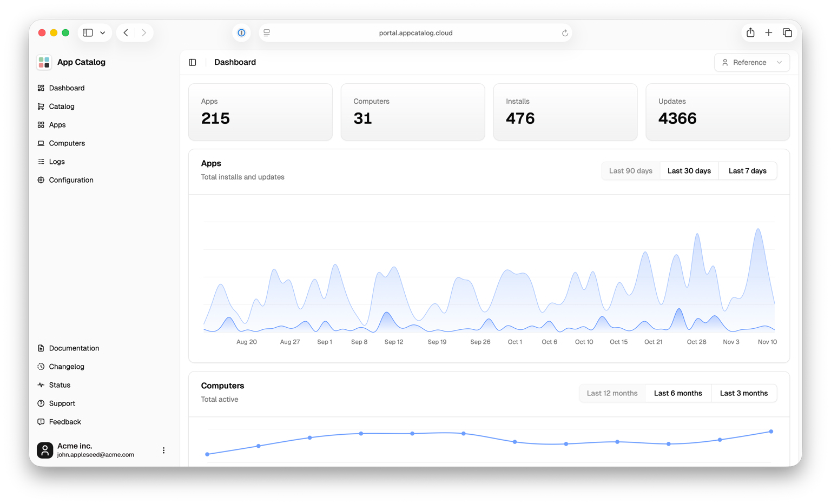This screenshot has height=504, width=831.
Task: Select Last 3 months for Computers chart
Action: point(743,393)
